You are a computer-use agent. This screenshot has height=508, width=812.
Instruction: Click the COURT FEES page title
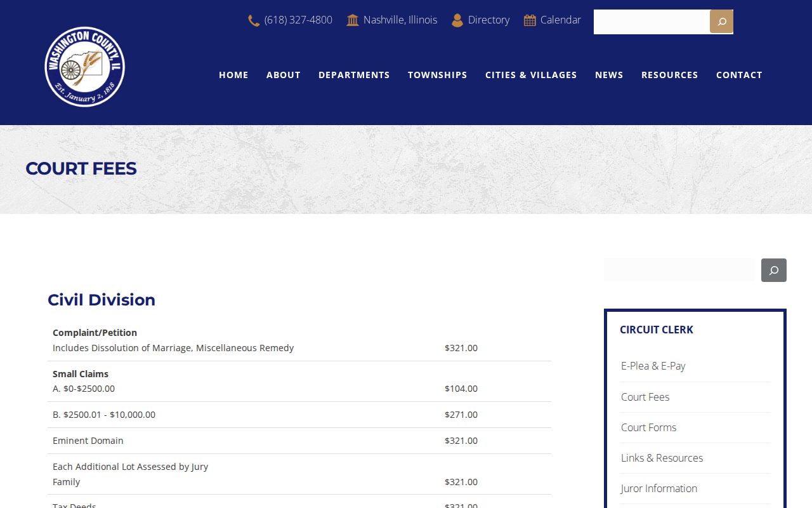tap(81, 168)
